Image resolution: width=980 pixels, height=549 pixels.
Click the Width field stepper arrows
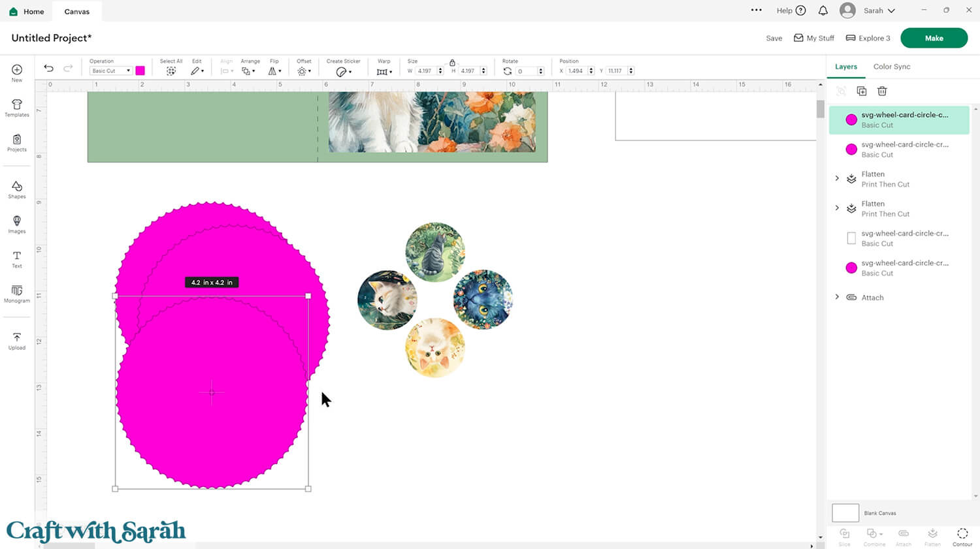coord(441,71)
